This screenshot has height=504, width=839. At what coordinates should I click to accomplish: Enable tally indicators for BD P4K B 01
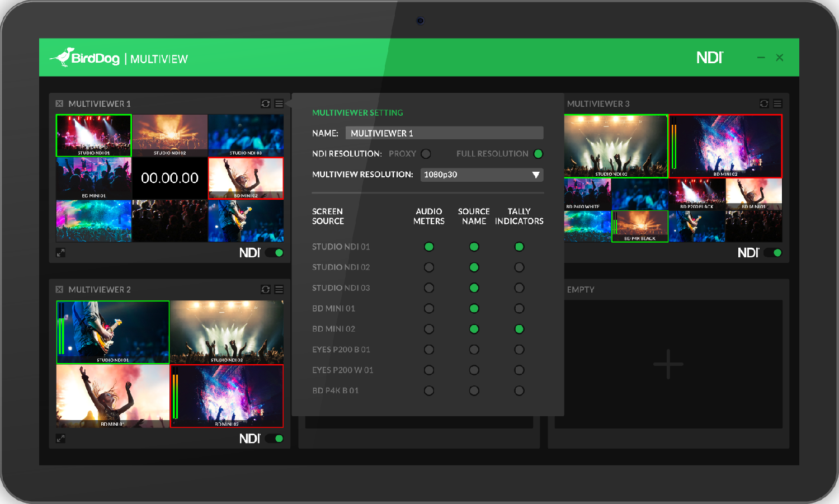pos(519,390)
